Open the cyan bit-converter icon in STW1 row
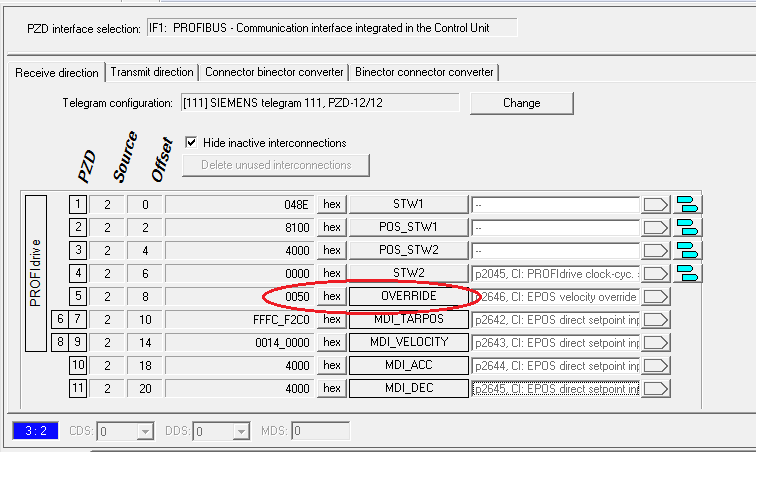The image size is (768, 480). click(687, 204)
